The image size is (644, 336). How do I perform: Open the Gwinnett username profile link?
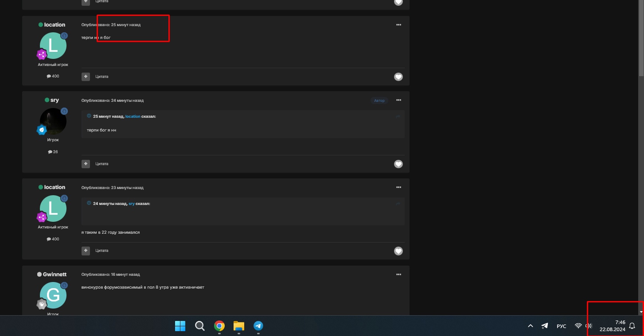pos(55,274)
